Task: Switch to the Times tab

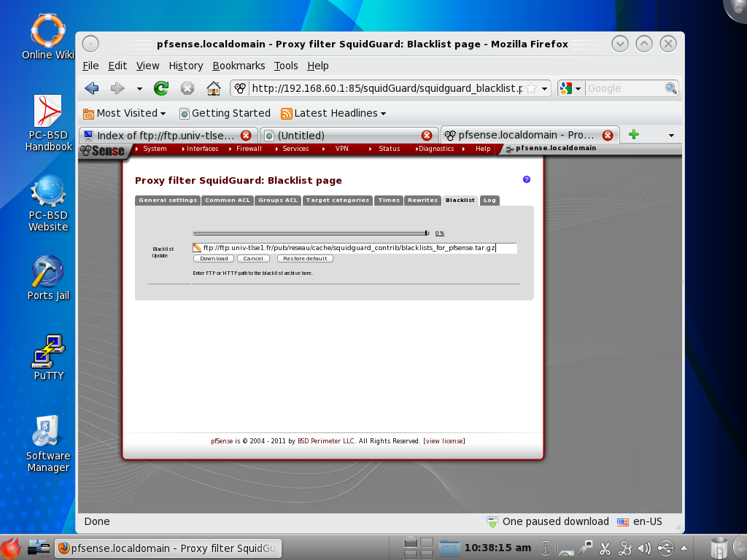Action: [389, 201]
